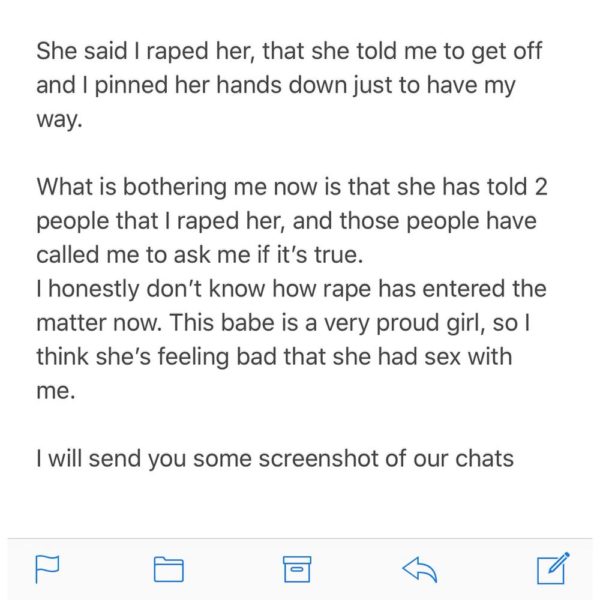Click the word "pinned" in the first paragraph

[x=131, y=85]
